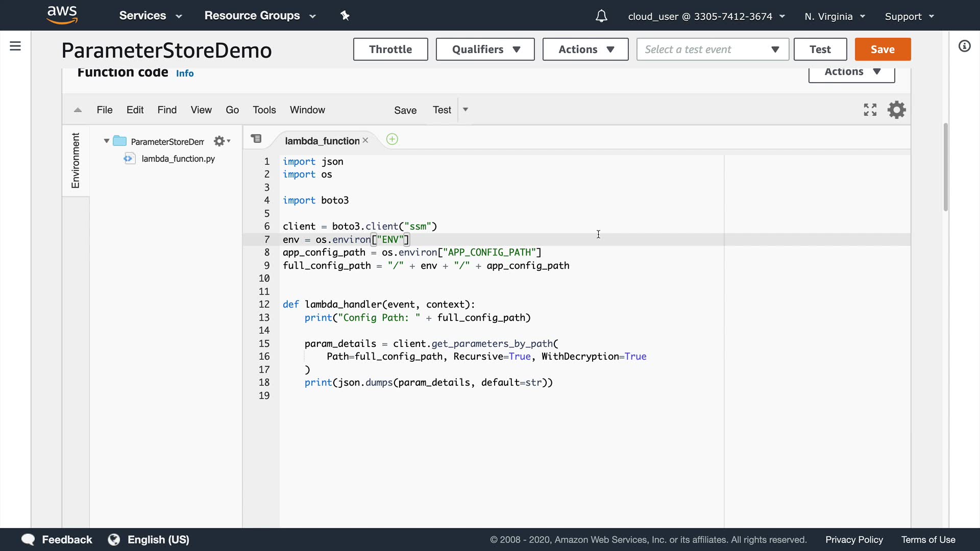Open the tab list icon beside lambda_function
980x551 pixels.
(256, 139)
